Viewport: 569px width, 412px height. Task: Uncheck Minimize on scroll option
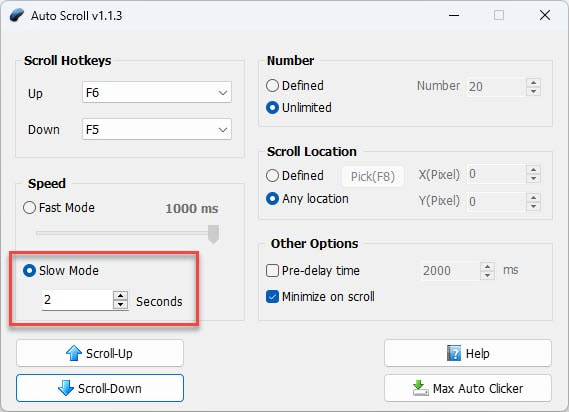[x=273, y=297]
